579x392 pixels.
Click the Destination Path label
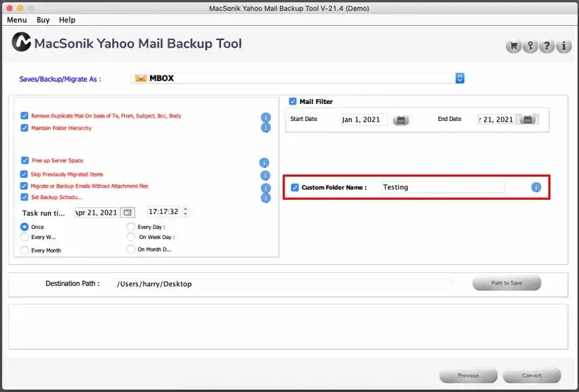pos(72,283)
